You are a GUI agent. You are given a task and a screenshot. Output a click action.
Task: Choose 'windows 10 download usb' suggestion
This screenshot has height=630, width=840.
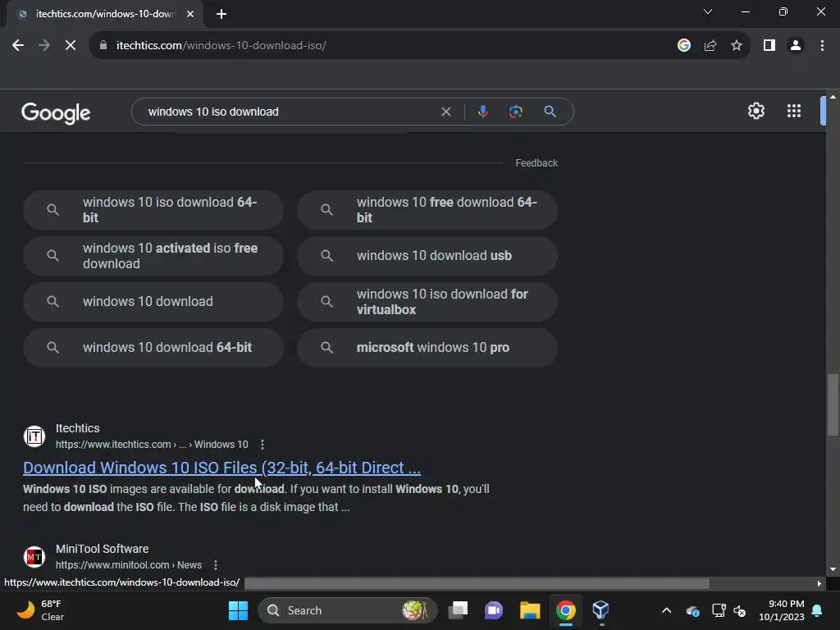tap(427, 256)
